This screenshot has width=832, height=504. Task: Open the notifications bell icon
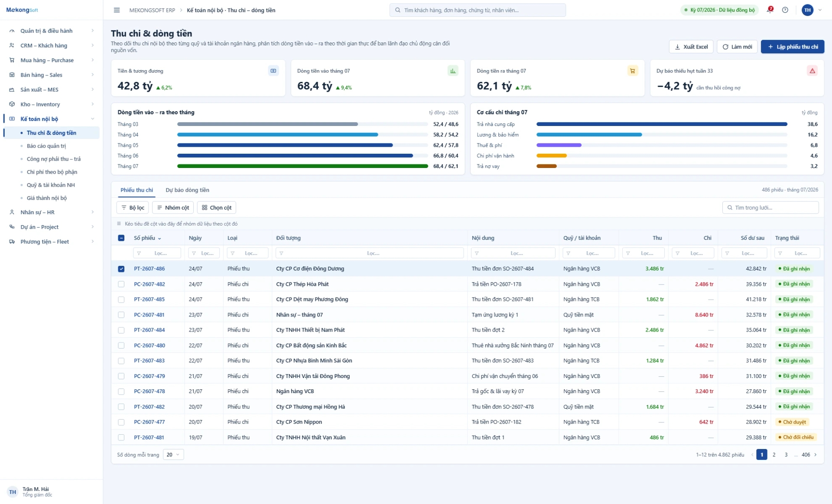pos(770,10)
